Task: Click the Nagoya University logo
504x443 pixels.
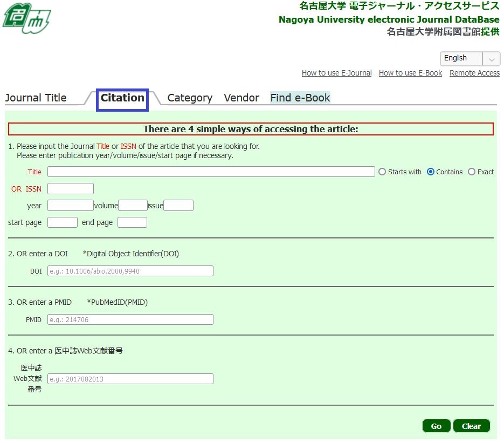Action: [26, 18]
